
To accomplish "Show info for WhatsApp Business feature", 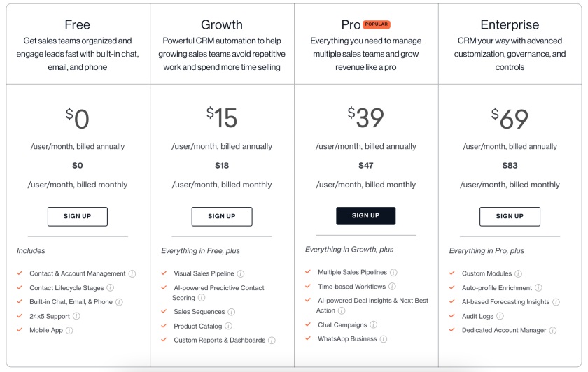I will [x=384, y=339].
